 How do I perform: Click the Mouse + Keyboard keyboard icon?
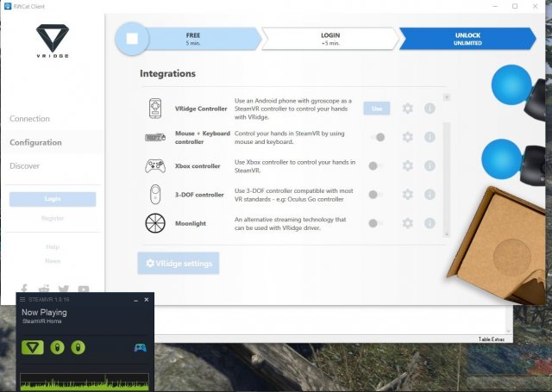tap(155, 137)
